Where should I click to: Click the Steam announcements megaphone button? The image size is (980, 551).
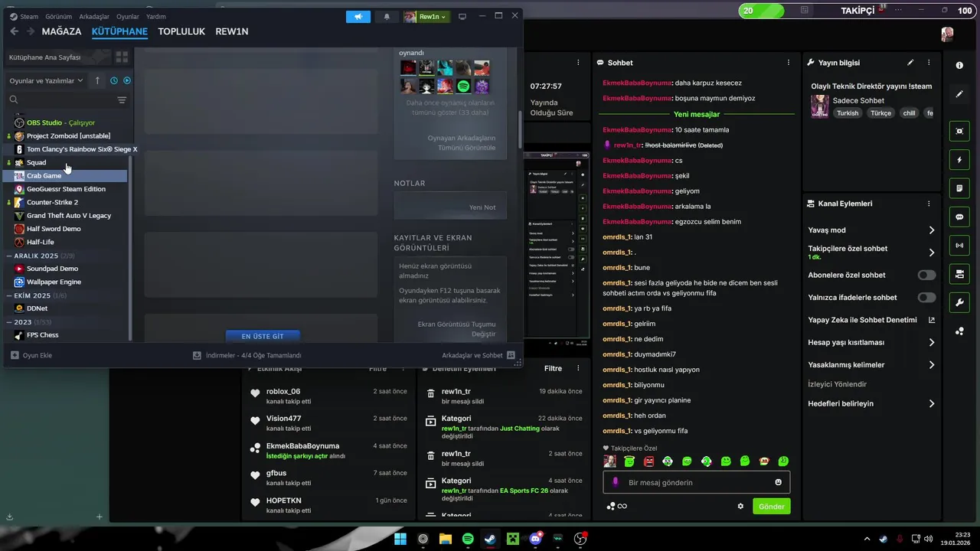pyautogui.click(x=358, y=16)
